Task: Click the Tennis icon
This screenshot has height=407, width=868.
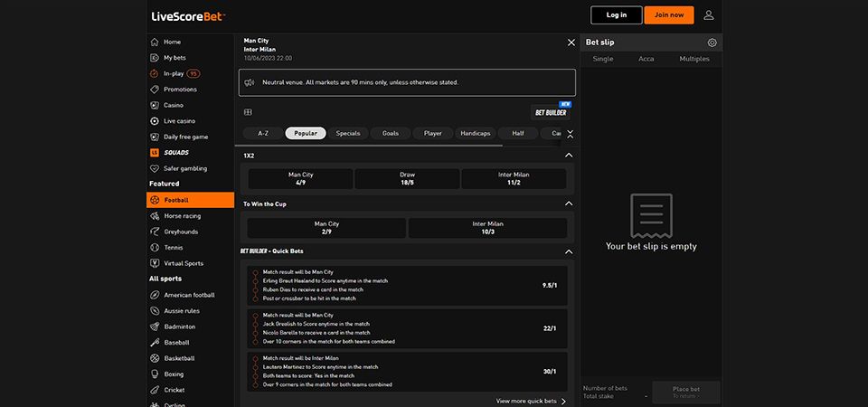Action: click(x=155, y=248)
